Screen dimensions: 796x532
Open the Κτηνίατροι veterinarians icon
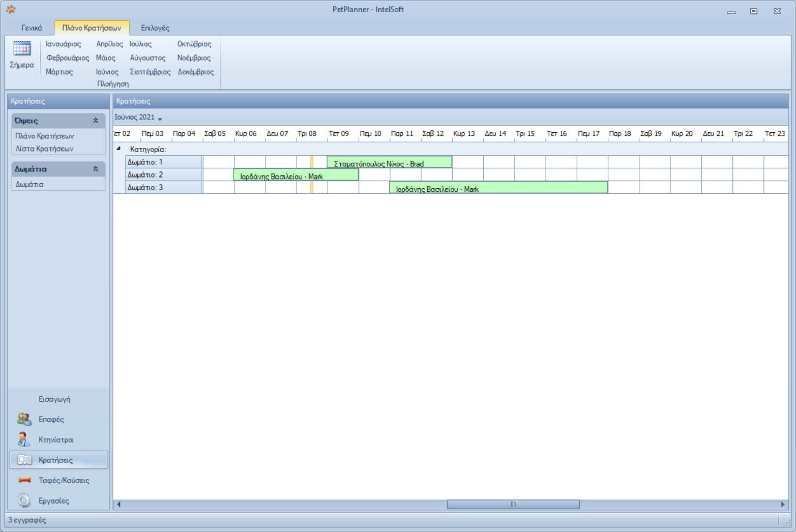(24, 439)
